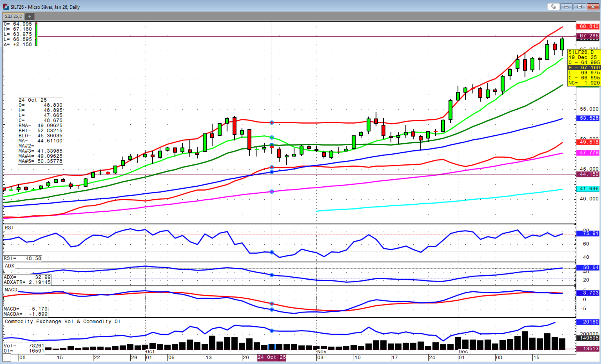This screenshot has height=364, width=601.
Task: Click the ADX study label
Action: tap(9, 266)
